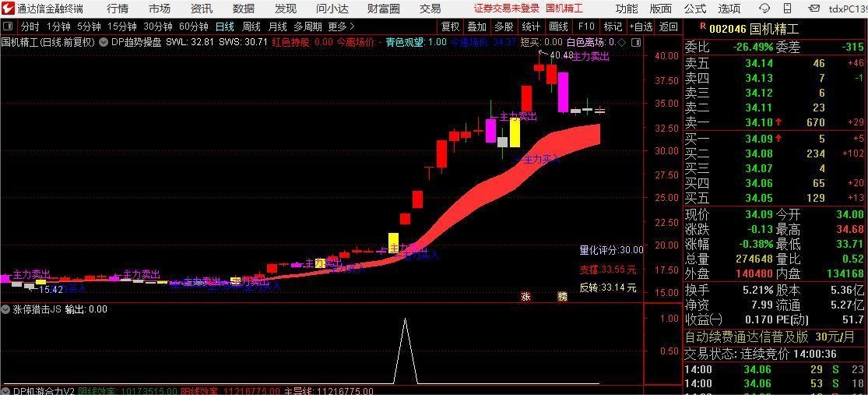Switch to the 15分钟 period tab

(121, 26)
